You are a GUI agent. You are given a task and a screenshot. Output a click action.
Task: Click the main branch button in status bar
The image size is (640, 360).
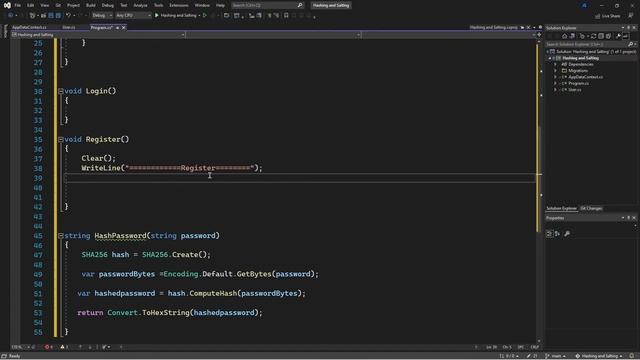[x=556, y=356]
